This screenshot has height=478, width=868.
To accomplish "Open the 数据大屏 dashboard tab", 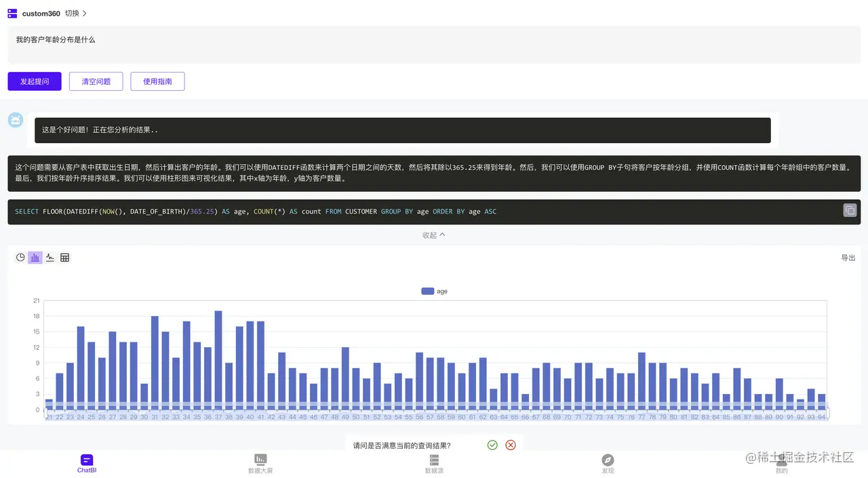I will 260,464.
